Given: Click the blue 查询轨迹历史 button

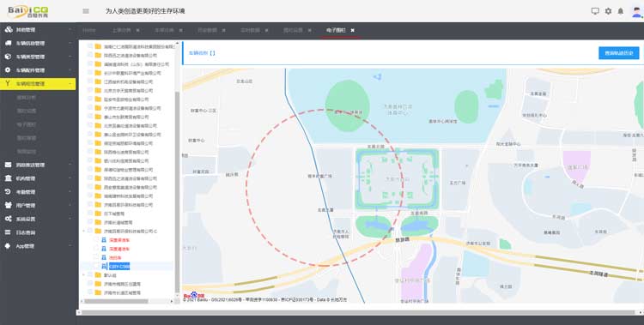Looking at the screenshot, I should click(x=618, y=53).
